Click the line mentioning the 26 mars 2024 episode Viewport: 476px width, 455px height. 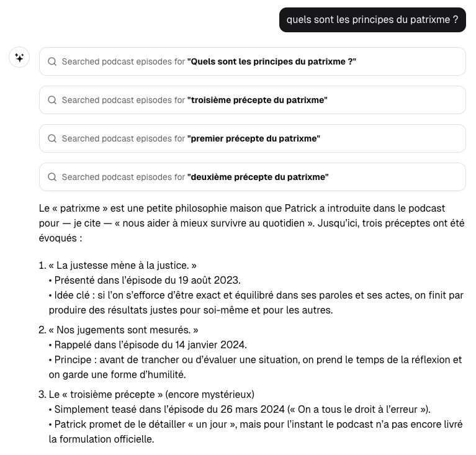click(x=242, y=409)
